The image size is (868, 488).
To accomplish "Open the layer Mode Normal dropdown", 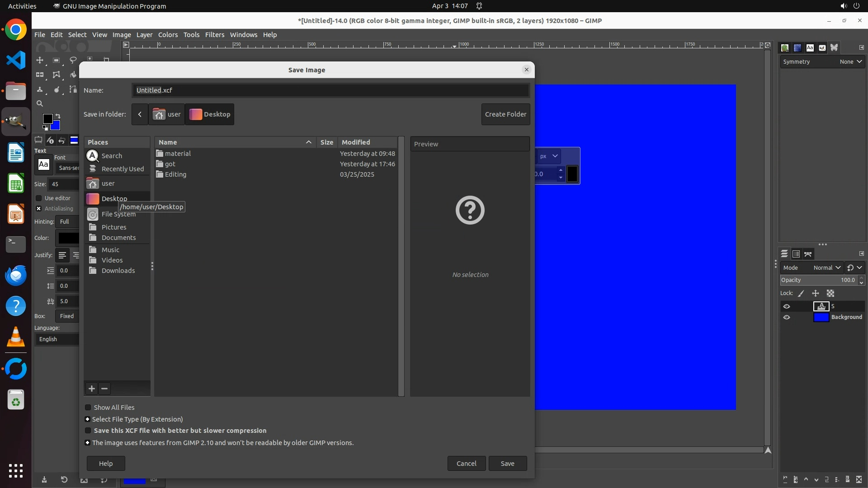I will point(826,267).
